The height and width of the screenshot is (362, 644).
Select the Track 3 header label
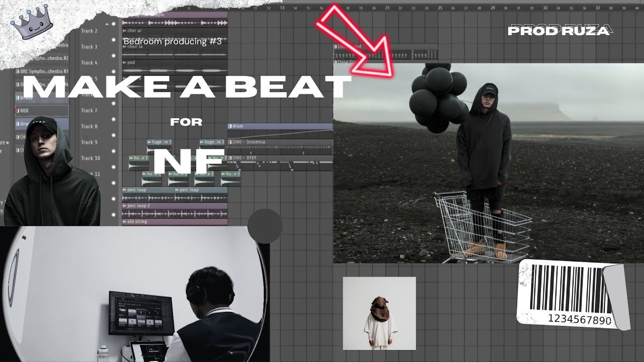click(90, 47)
